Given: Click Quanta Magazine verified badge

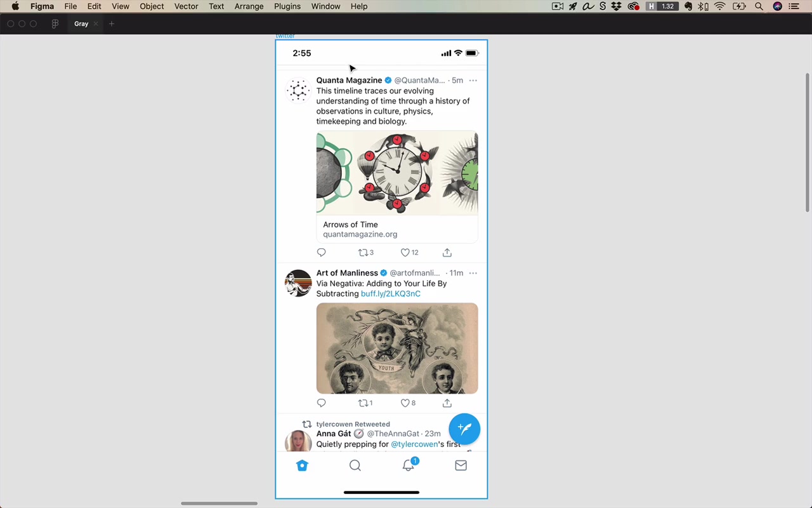Looking at the screenshot, I should (388, 80).
